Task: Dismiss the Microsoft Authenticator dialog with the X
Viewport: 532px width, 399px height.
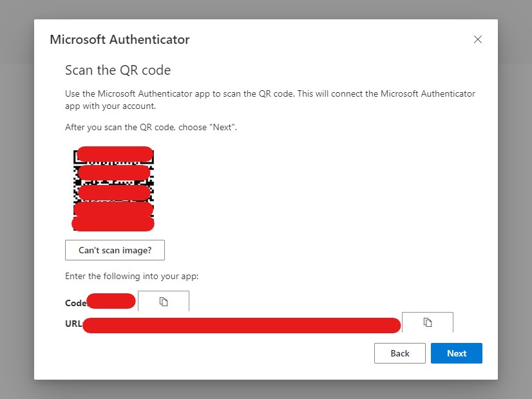Action: [x=478, y=39]
